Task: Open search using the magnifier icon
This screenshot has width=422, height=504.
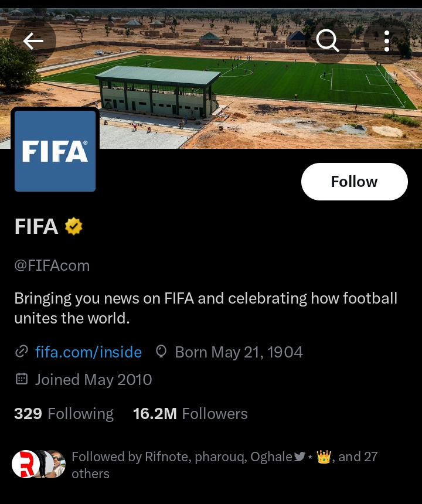Action: (x=327, y=40)
